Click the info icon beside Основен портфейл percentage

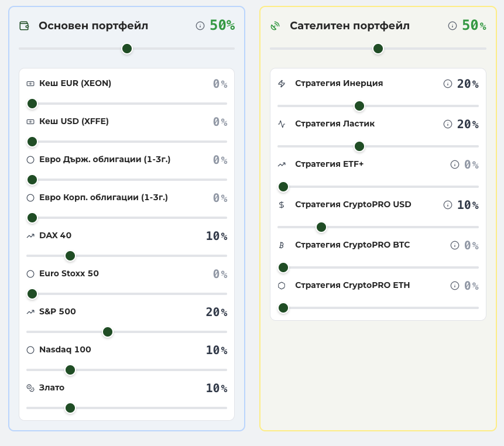(200, 26)
